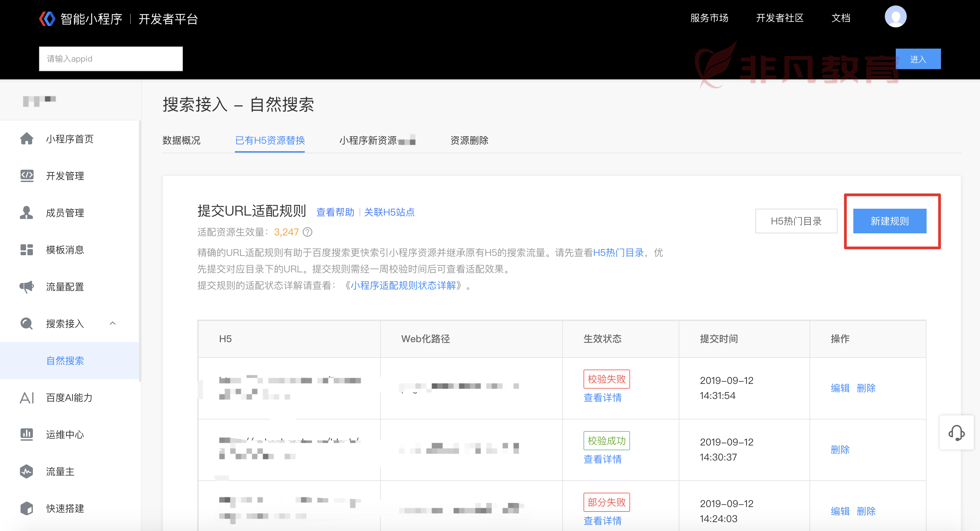The image size is (980, 531).
Task: Click the person icon beside 成员管理
Action: [x=26, y=212]
